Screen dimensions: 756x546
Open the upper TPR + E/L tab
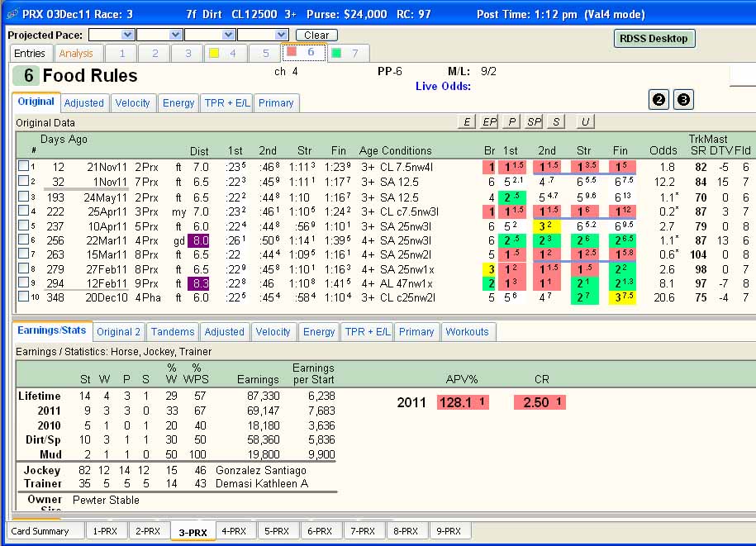pyautogui.click(x=227, y=103)
